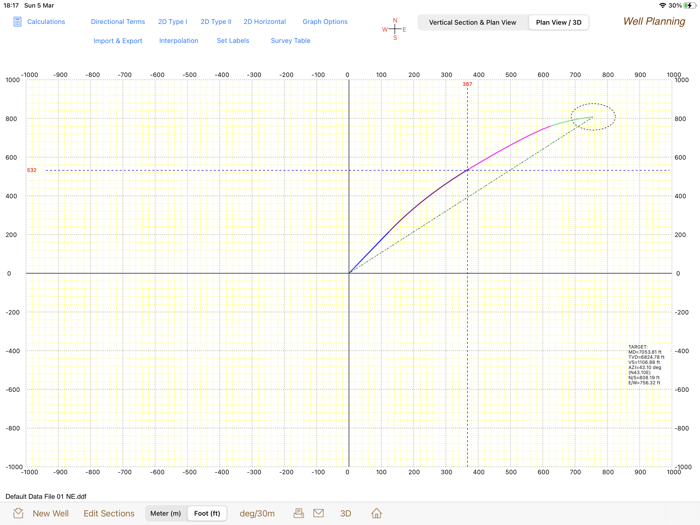Switch units to Foot (ft)
Screen dimensions: 700x525
click(207, 513)
